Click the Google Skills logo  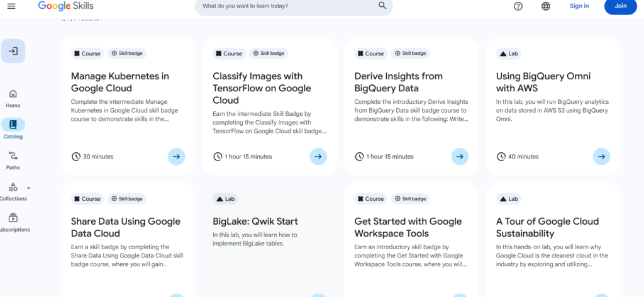click(x=65, y=6)
